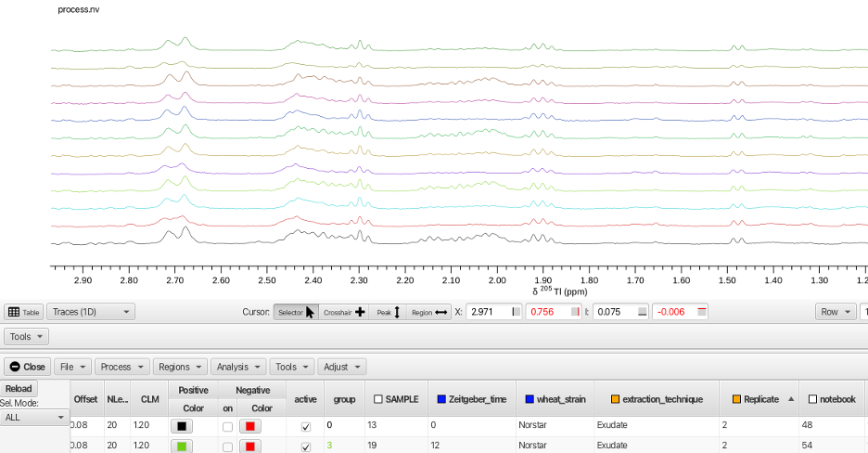This screenshot has width=868, height=453.
Task: Open the Adjust menu button
Action: 342,367
